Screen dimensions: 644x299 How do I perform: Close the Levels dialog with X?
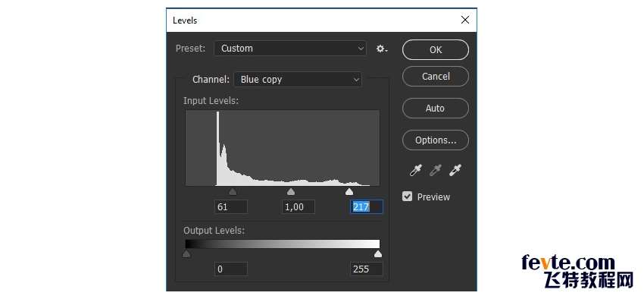pos(465,20)
